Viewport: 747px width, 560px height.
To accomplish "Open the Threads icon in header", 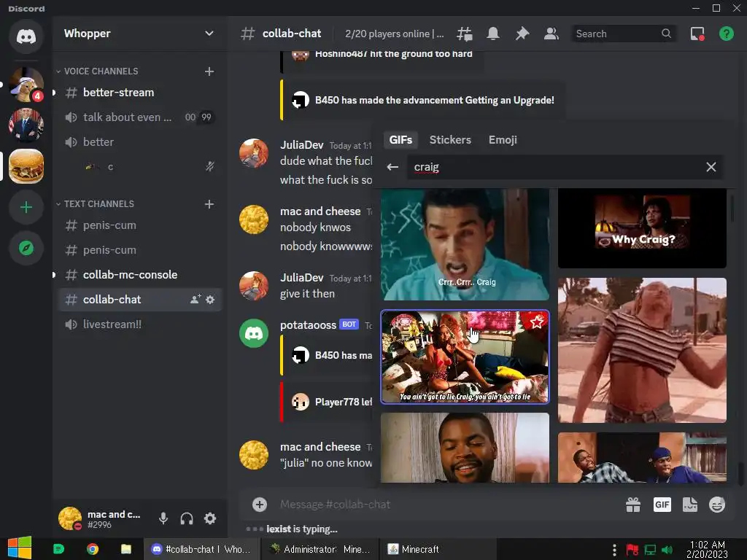I will coord(465,34).
